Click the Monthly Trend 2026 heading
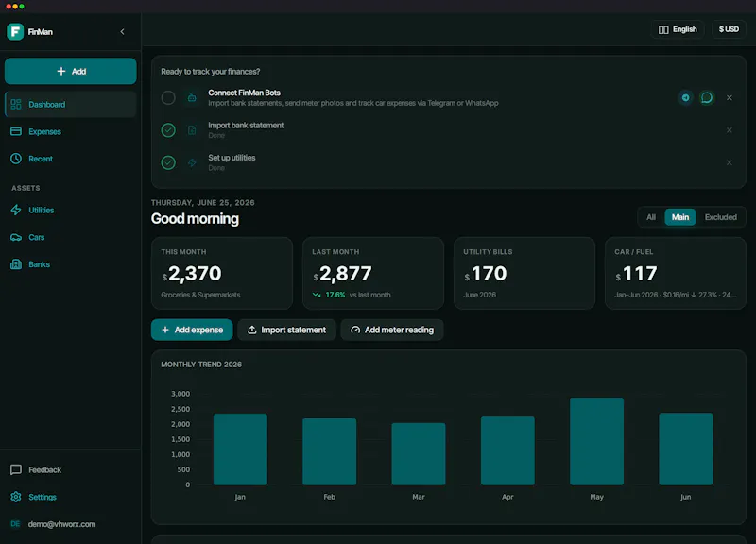 (201, 365)
